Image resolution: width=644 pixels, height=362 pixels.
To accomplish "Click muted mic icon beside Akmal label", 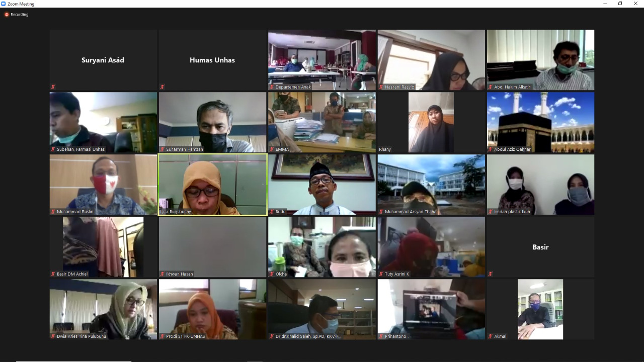I will [x=491, y=336].
